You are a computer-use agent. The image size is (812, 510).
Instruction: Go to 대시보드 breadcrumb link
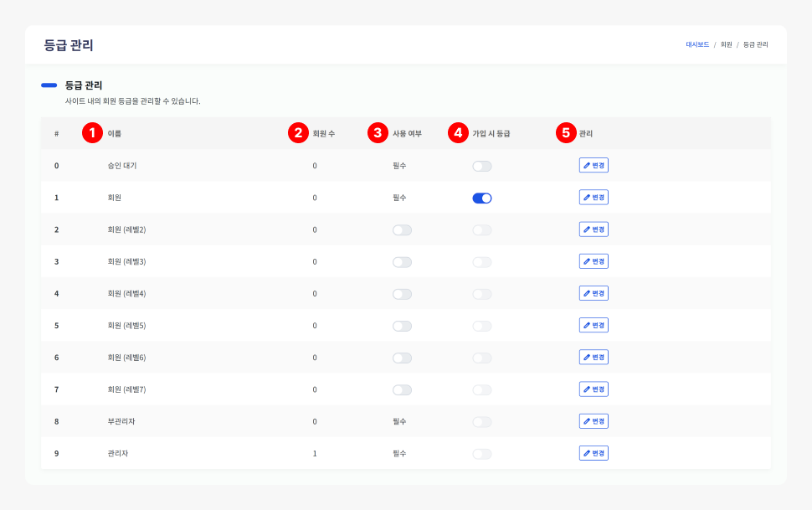(x=697, y=44)
